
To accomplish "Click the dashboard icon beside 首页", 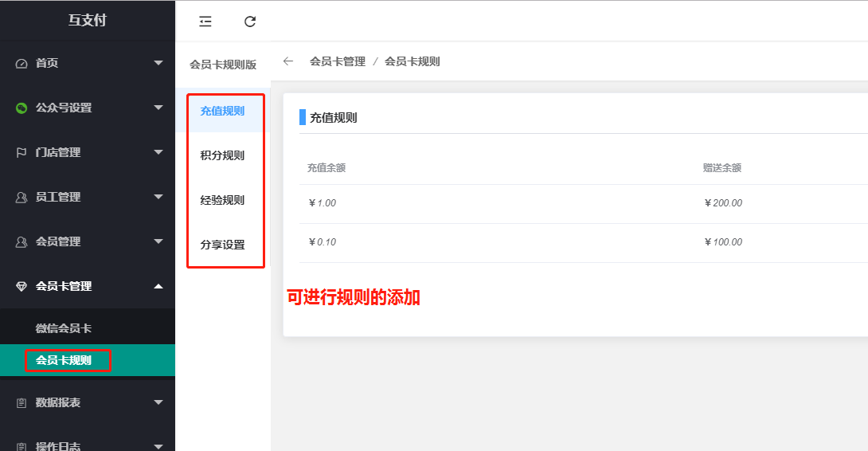I will tap(22, 64).
